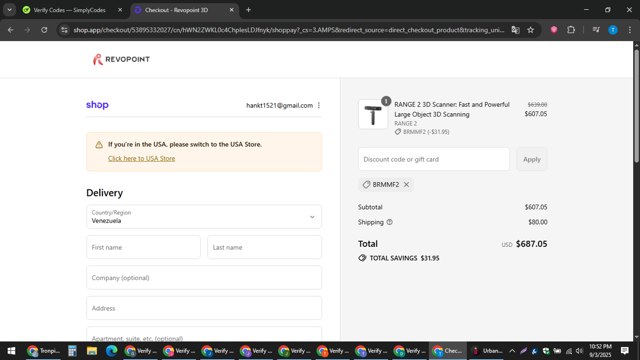Screen dimensions: 640x360
Task: Select the Checkout - Revopoint 3D tab
Action: pyautogui.click(x=177, y=10)
